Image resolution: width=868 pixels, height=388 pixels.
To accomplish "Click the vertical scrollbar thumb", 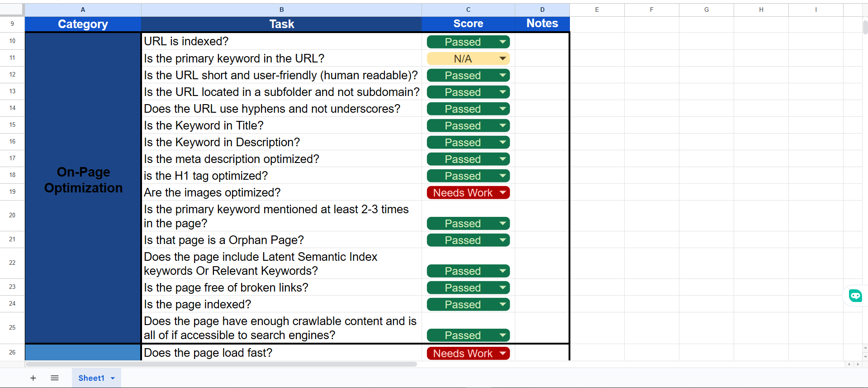I will [x=865, y=27].
